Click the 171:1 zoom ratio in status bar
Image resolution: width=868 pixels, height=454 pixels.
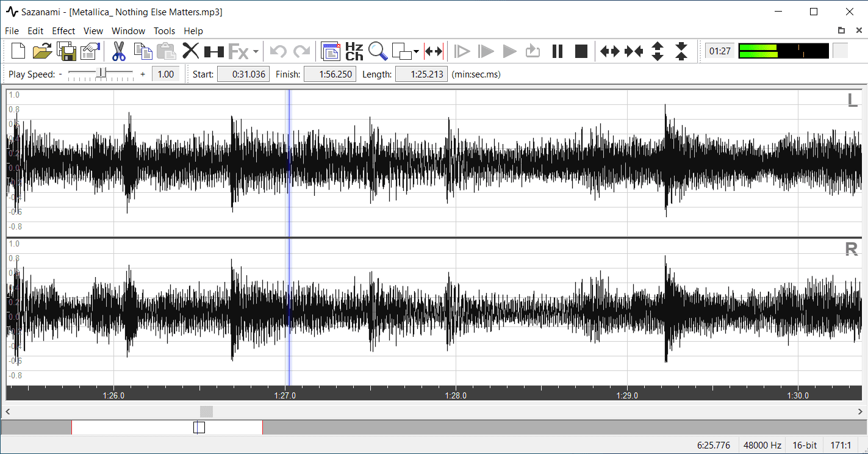coord(842,445)
